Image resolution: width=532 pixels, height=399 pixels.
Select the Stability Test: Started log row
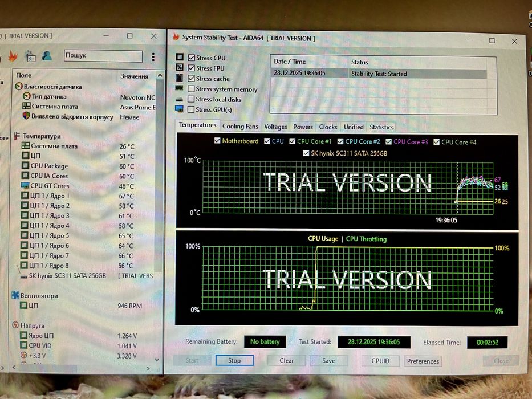point(379,74)
